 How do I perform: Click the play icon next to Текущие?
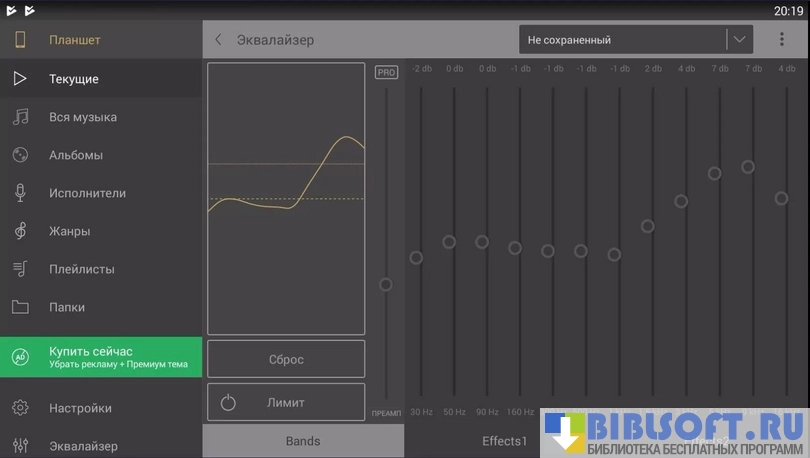[x=20, y=79]
